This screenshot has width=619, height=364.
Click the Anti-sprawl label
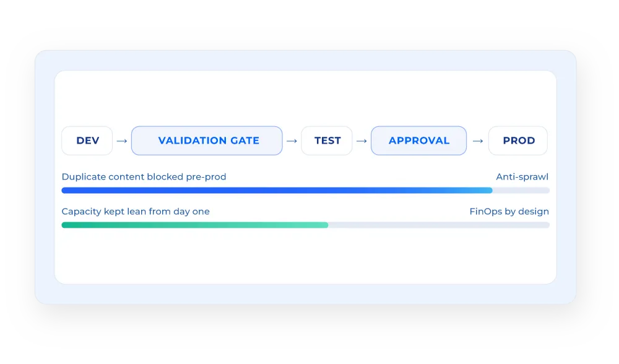tap(522, 177)
